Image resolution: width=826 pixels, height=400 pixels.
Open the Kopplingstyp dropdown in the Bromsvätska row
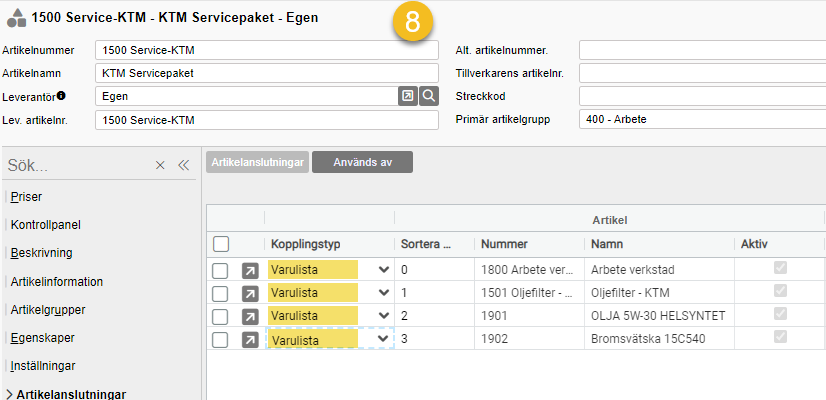[384, 339]
